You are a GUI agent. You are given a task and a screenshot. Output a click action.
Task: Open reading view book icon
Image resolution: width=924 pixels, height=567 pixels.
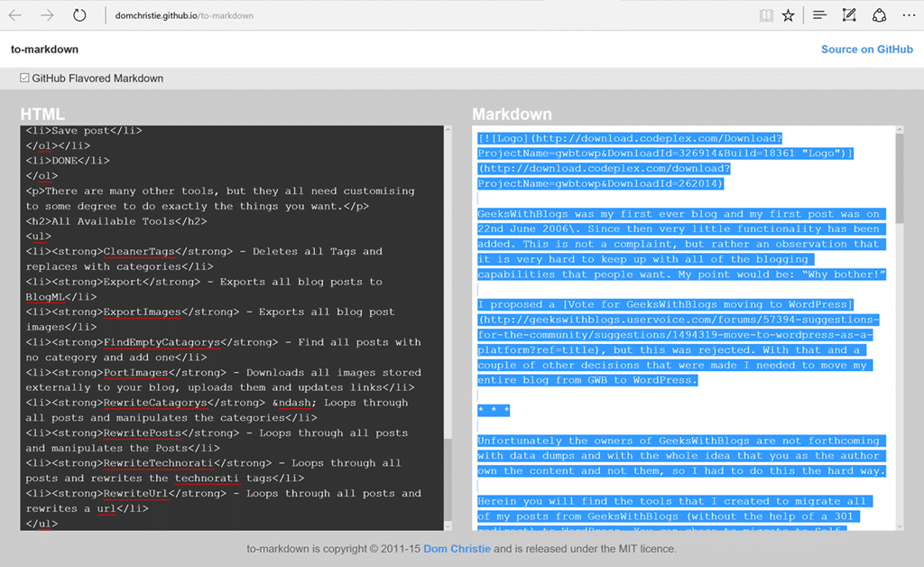(766, 15)
